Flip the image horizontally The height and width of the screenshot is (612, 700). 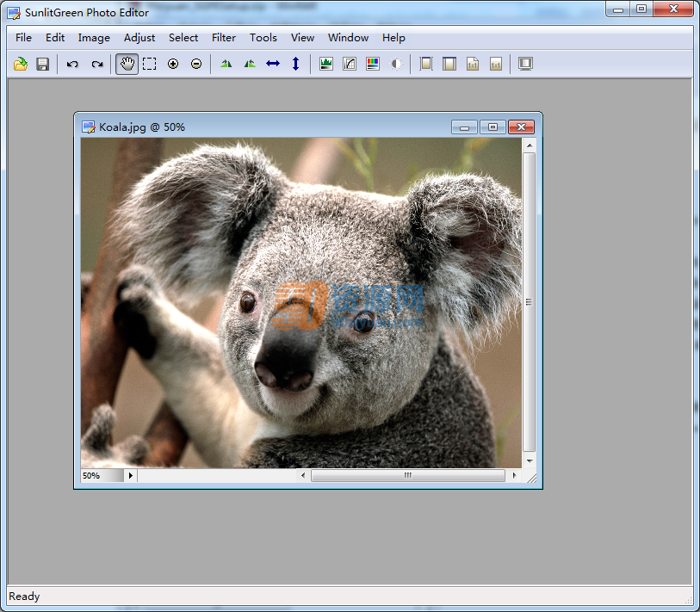[x=273, y=64]
